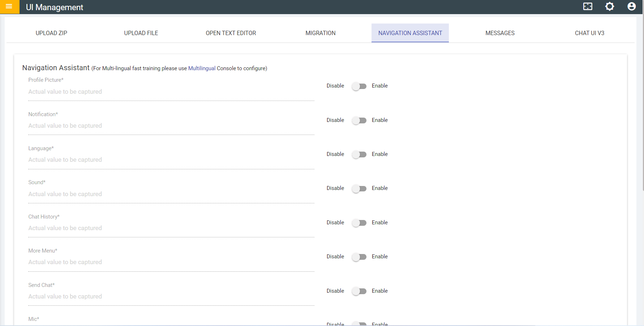The height and width of the screenshot is (326, 644).
Task: Turn on the Language toggle
Action: 359,154
